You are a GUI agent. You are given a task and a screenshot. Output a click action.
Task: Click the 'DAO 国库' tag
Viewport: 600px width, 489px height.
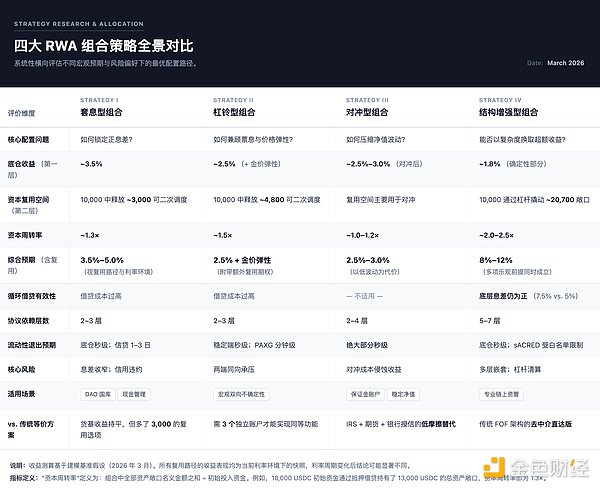[98, 394]
